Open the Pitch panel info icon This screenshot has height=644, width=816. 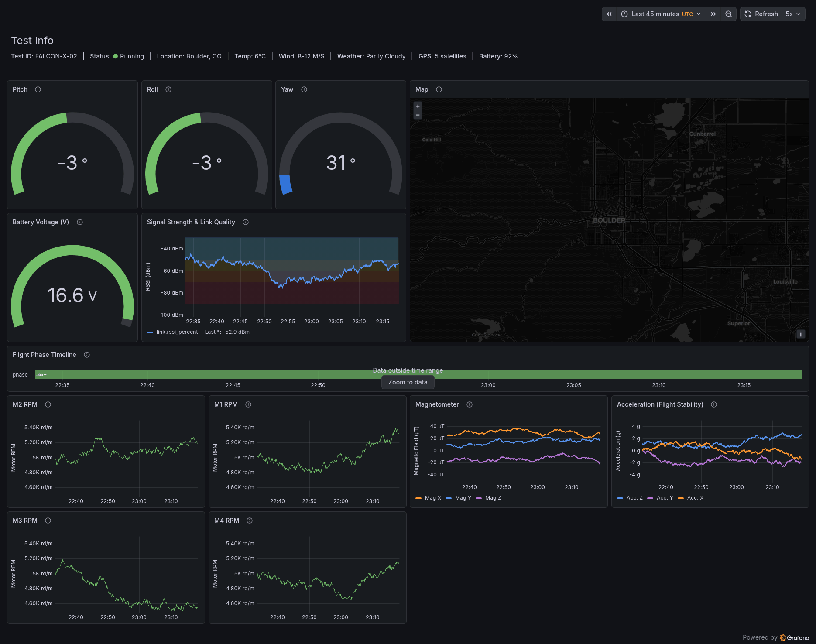(x=38, y=89)
